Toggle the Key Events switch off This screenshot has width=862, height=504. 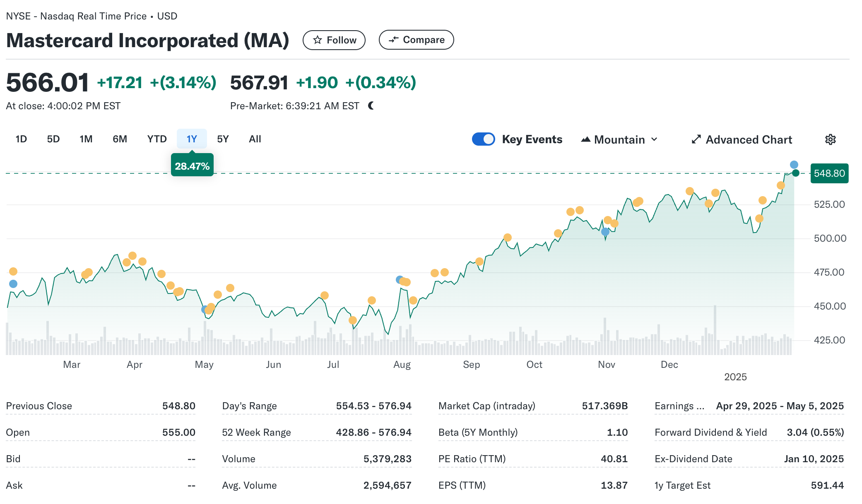point(483,139)
